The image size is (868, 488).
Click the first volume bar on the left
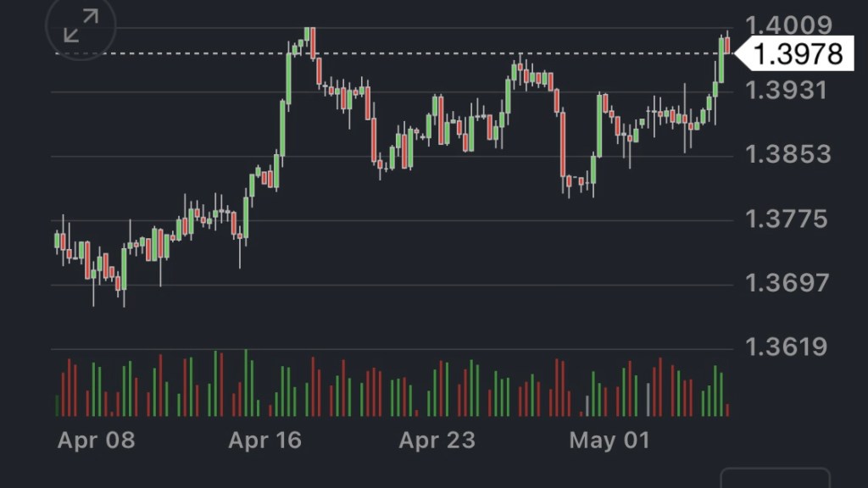[x=57, y=405]
